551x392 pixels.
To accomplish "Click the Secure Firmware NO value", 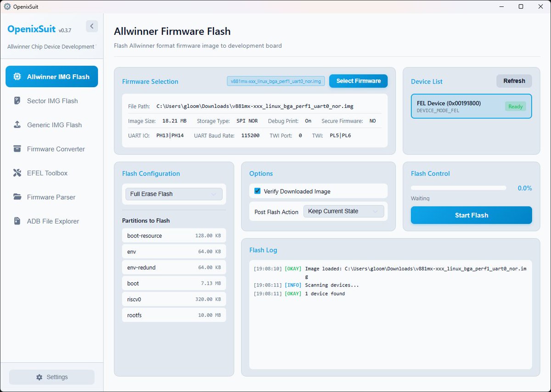I will [x=372, y=121].
